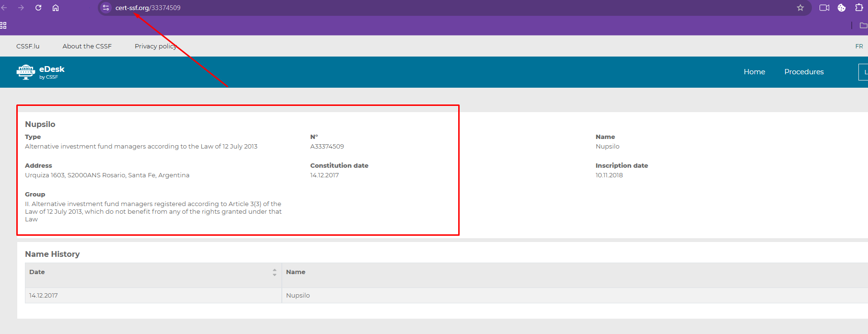Click the Name value Nupsilo under Name label
The height and width of the screenshot is (334, 868).
[x=607, y=147]
